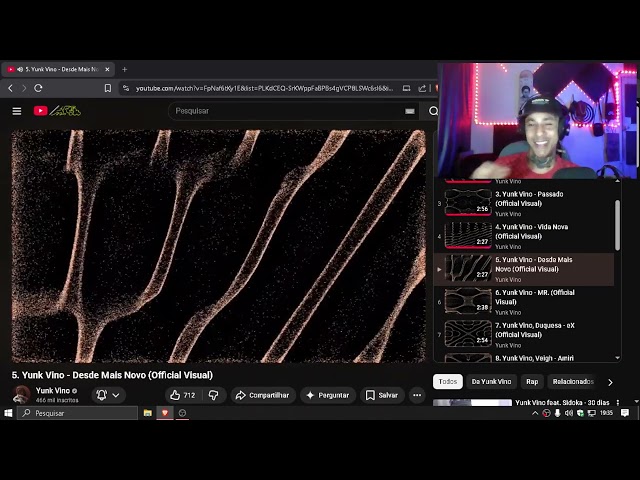This screenshot has width=640, height=480.
Task: Play playlist item 6 MR. Official Visual
Action: coord(524,302)
